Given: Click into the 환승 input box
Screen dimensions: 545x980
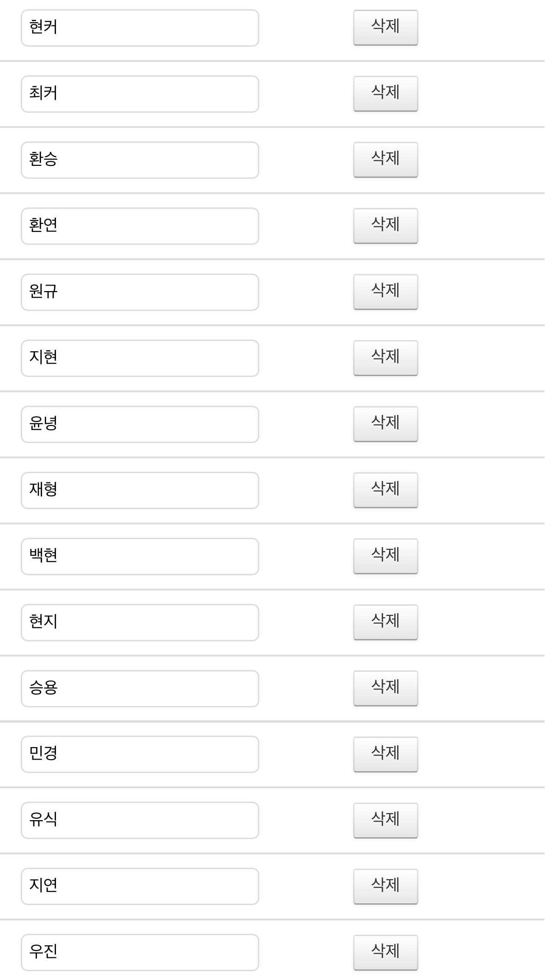Looking at the screenshot, I should [140, 160].
